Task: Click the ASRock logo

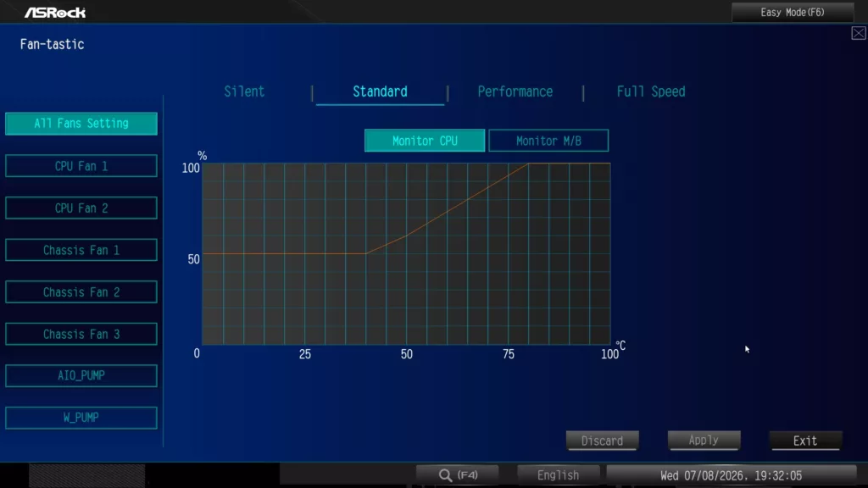Action: click(x=55, y=12)
